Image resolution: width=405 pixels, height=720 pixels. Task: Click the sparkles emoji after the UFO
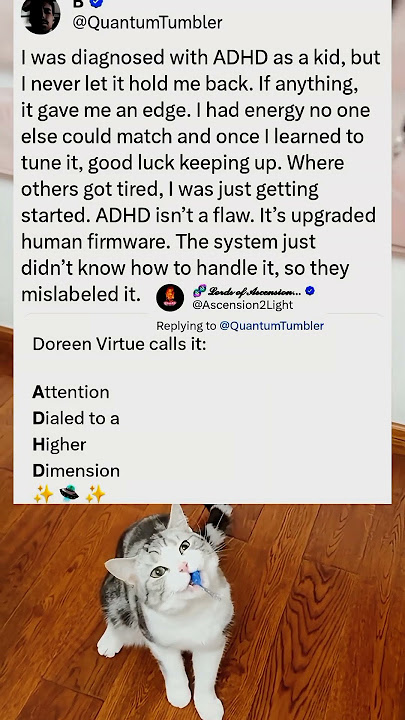96,494
